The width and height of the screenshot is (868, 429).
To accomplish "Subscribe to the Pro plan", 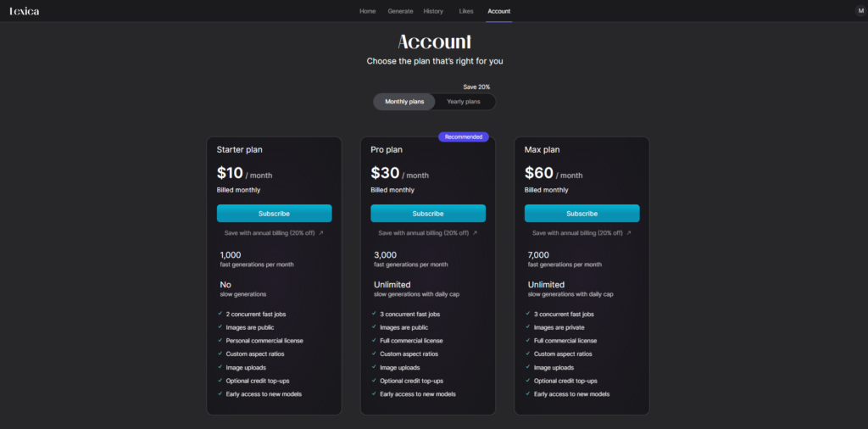I will 428,213.
